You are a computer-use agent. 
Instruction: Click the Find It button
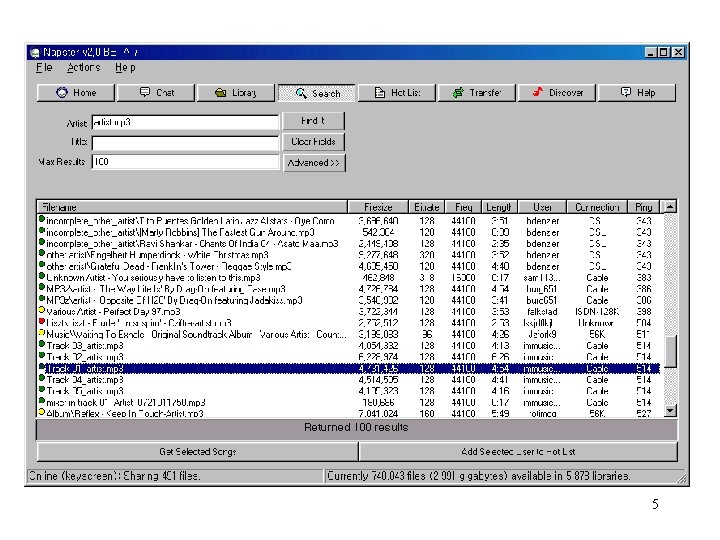click(314, 121)
